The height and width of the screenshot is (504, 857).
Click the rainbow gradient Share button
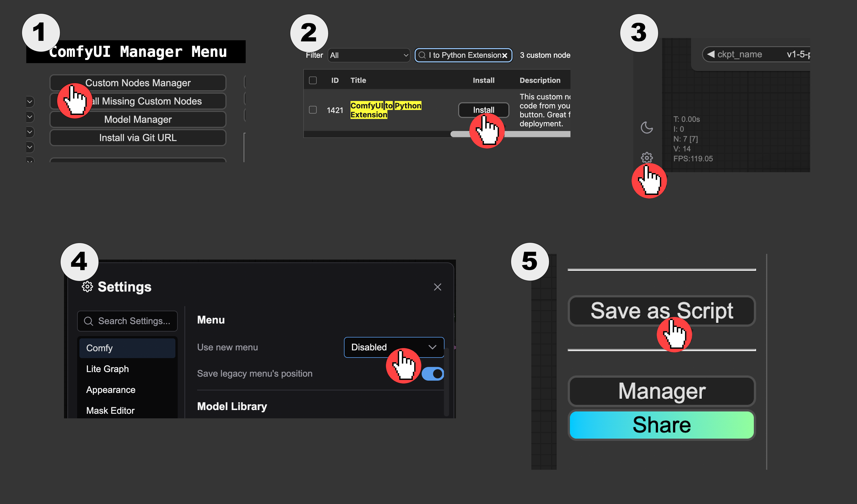coord(661,425)
